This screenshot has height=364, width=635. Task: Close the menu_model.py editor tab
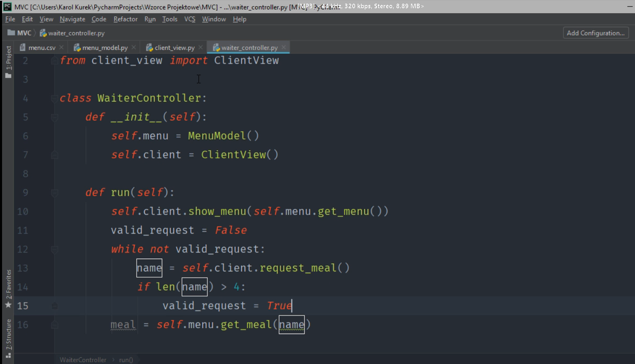134,47
